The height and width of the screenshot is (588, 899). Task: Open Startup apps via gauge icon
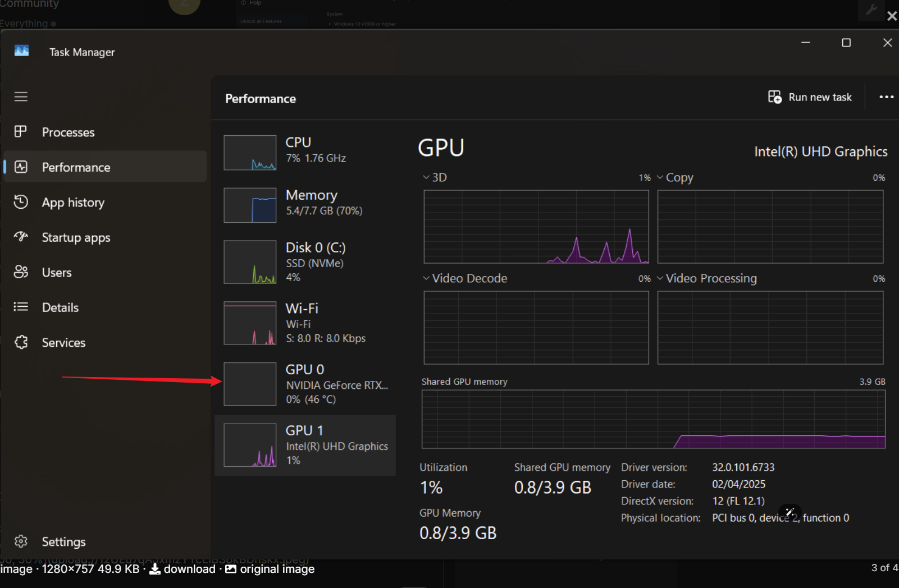click(x=21, y=237)
